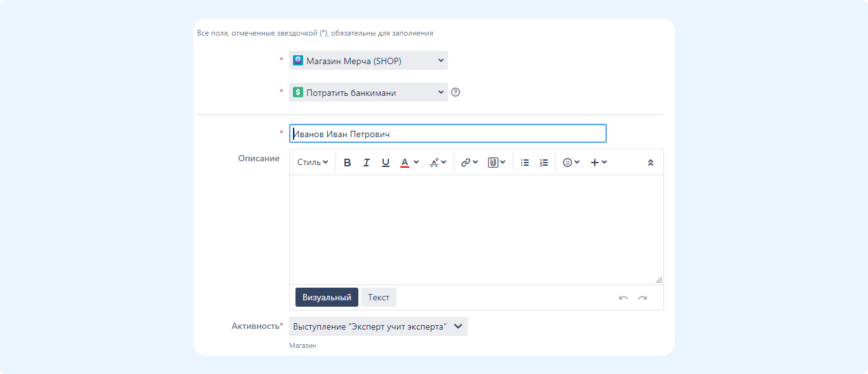This screenshot has height=374, width=868.
Task: Open the emoji smiley menu
Action: (571, 163)
